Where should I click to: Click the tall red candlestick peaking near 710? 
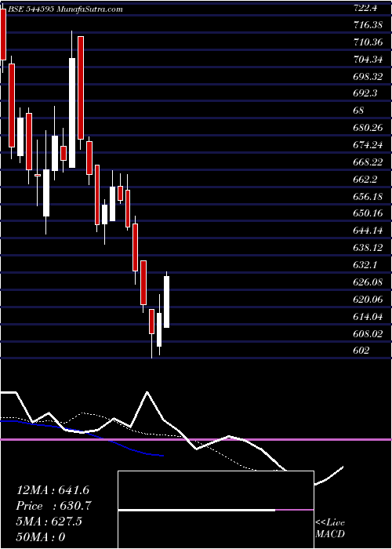point(81,88)
